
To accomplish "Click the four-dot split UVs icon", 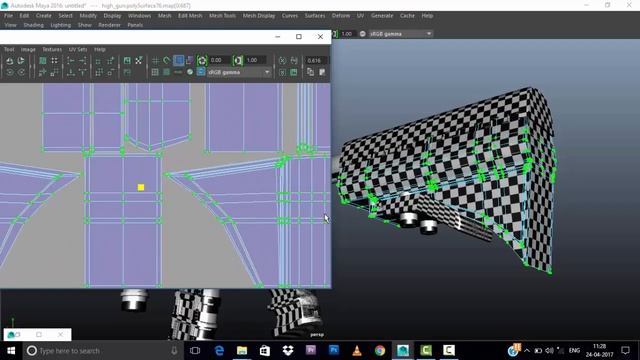I will tap(54, 61).
